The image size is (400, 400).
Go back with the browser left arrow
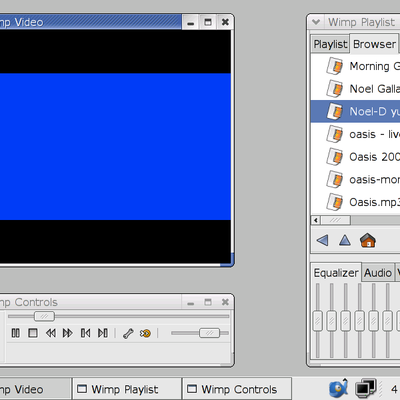pyautogui.click(x=322, y=240)
